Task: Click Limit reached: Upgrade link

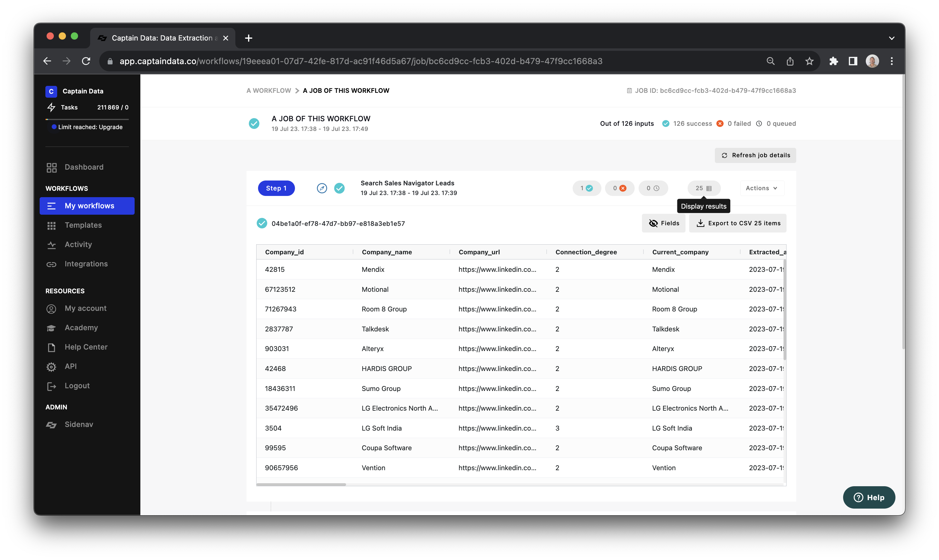Action: [90, 127]
